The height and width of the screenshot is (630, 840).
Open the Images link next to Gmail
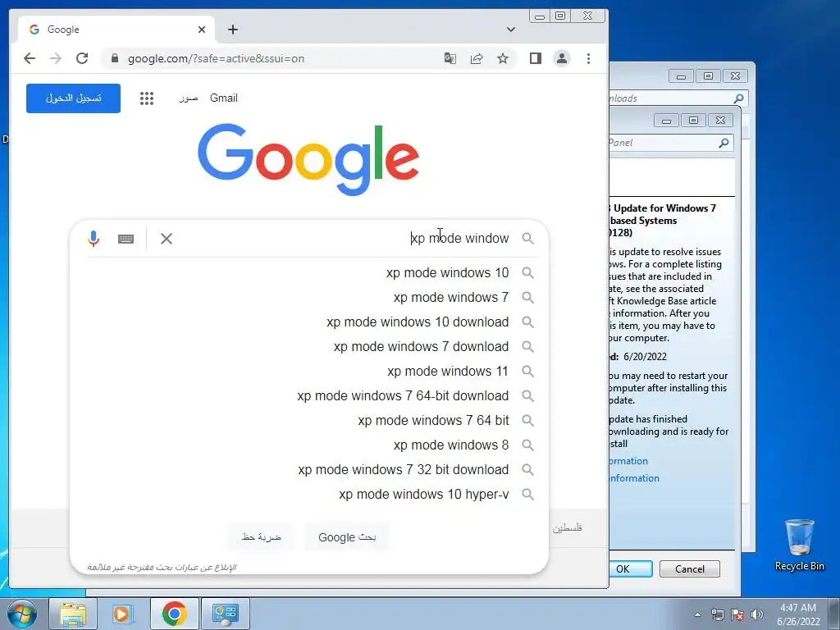189,98
